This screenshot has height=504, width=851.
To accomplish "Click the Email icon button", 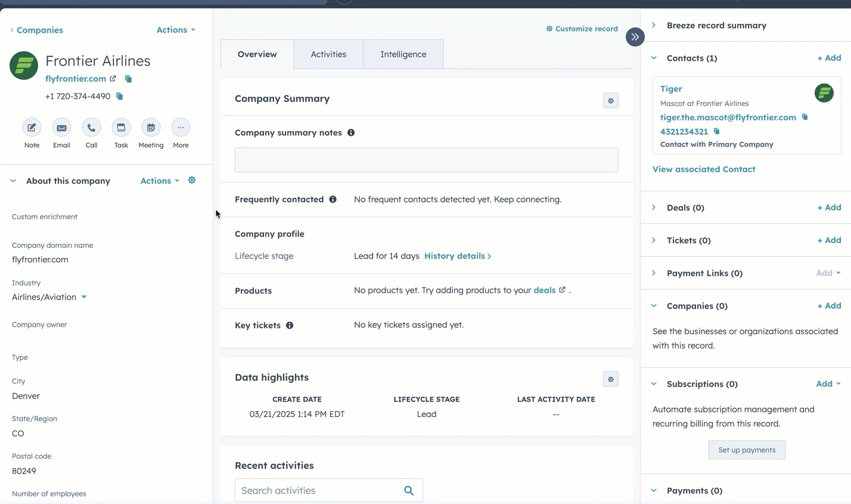I will tap(61, 127).
